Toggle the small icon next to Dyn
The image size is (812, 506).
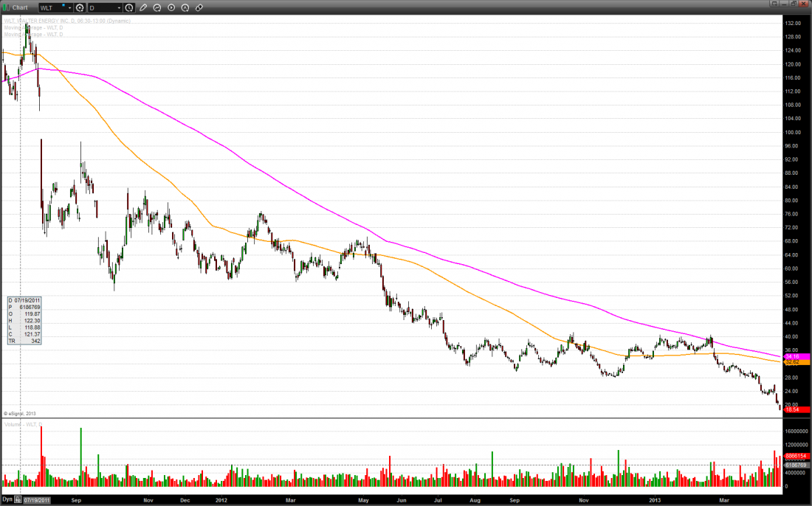tap(18, 499)
